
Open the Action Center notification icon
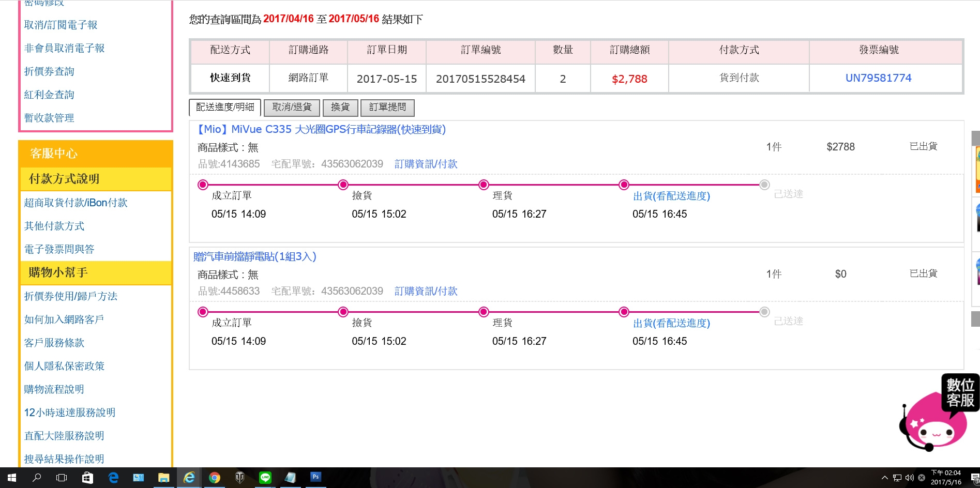click(x=975, y=478)
